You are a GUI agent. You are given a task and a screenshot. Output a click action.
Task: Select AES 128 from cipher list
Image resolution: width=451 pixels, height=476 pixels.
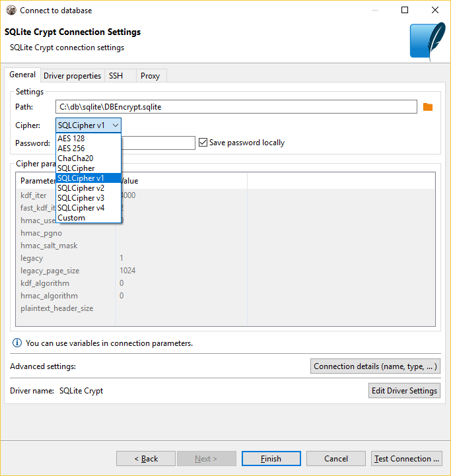point(88,139)
